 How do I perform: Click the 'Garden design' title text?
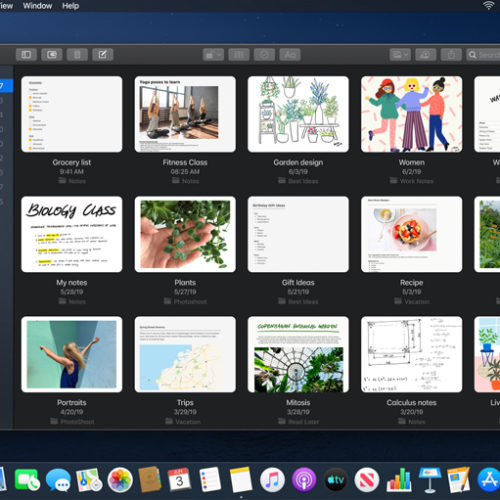pos(298,162)
